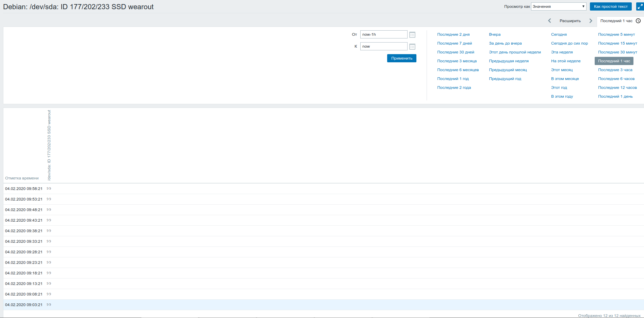Focus the К input field containing now
644x318 pixels.
[x=384, y=46]
